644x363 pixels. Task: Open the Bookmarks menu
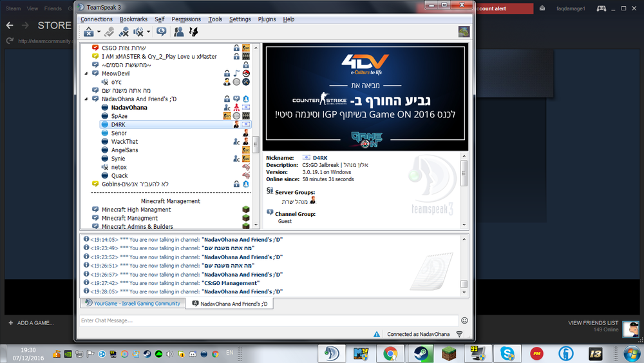point(133,19)
